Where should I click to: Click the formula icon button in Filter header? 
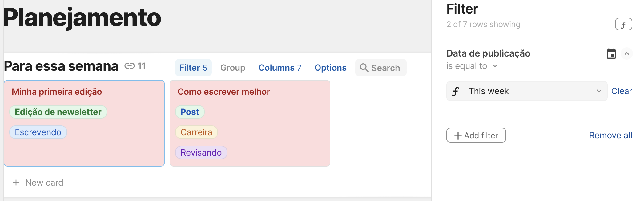623,24
